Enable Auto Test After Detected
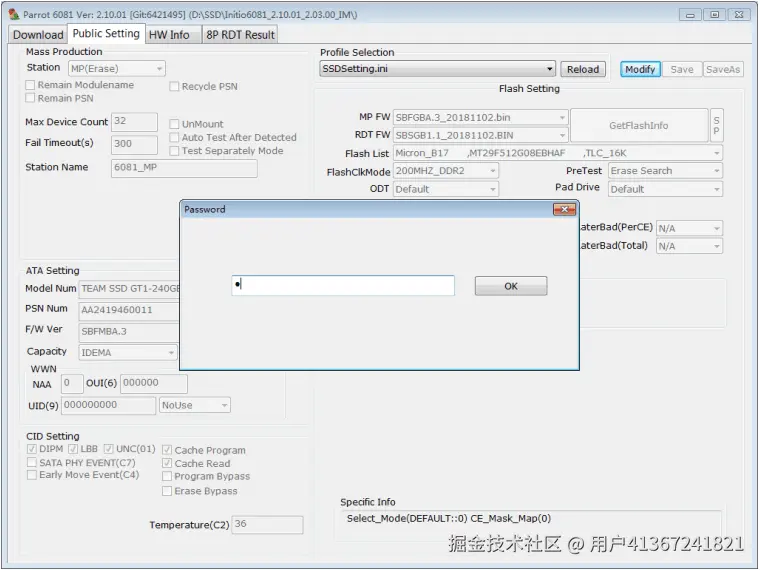 tap(174, 138)
